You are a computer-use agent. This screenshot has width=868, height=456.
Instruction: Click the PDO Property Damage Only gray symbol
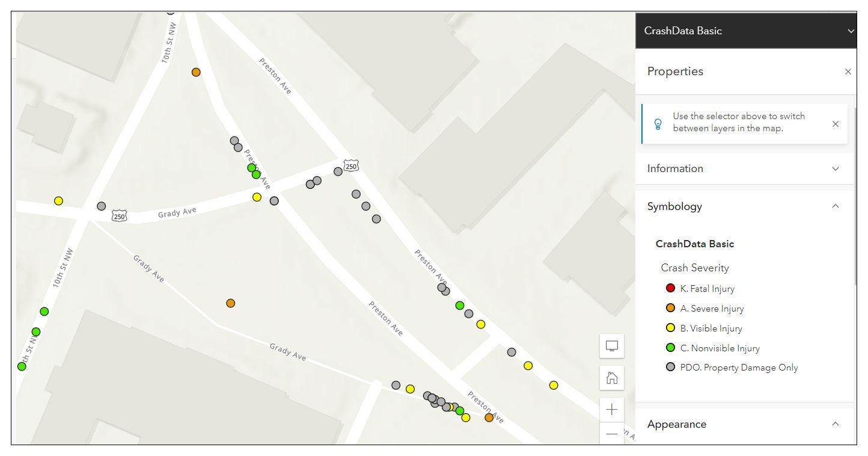671,367
